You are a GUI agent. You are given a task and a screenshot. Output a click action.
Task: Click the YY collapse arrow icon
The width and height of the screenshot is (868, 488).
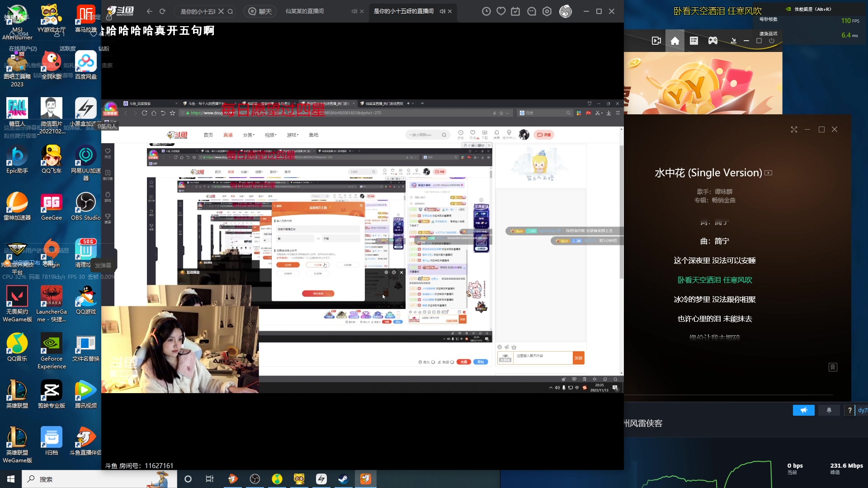click(733, 41)
